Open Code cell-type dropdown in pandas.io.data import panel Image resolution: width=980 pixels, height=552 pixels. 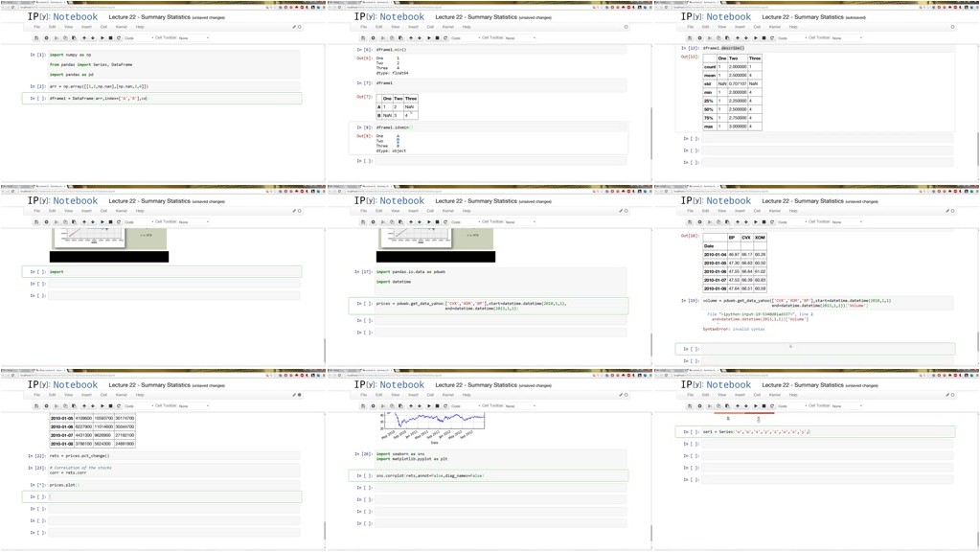(x=465, y=221)
